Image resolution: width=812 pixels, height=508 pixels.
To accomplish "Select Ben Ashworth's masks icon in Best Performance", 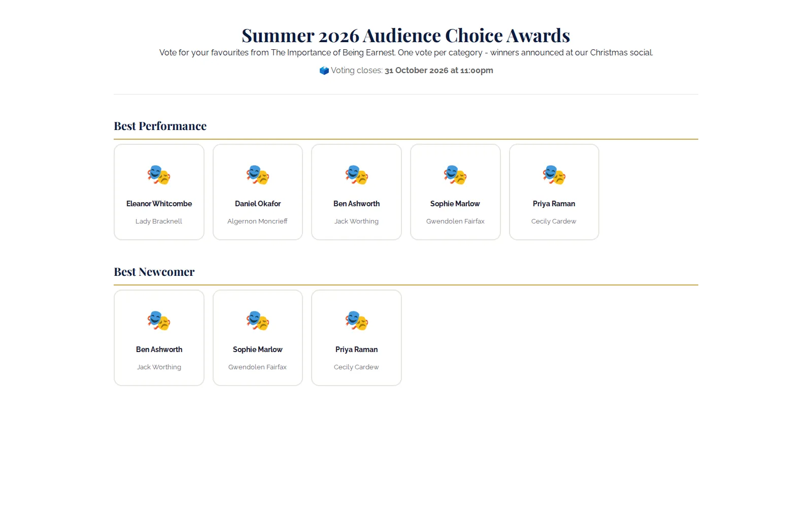I will (357, 175).
